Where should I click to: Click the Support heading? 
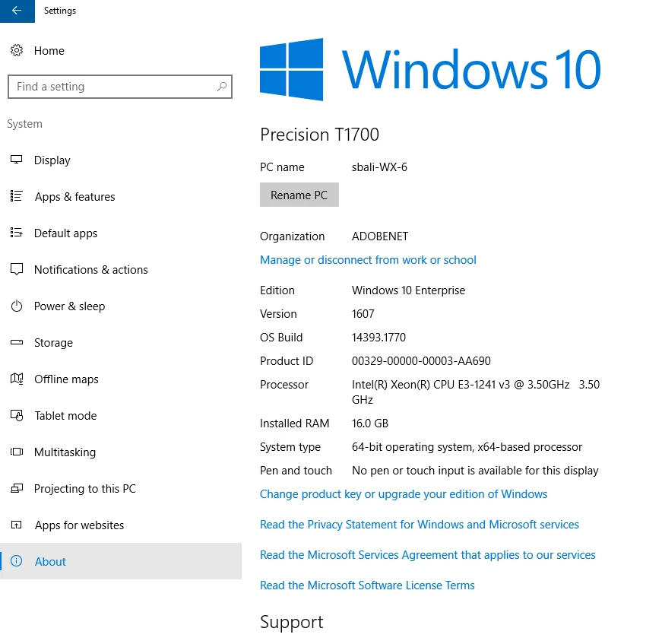(291, 622)
